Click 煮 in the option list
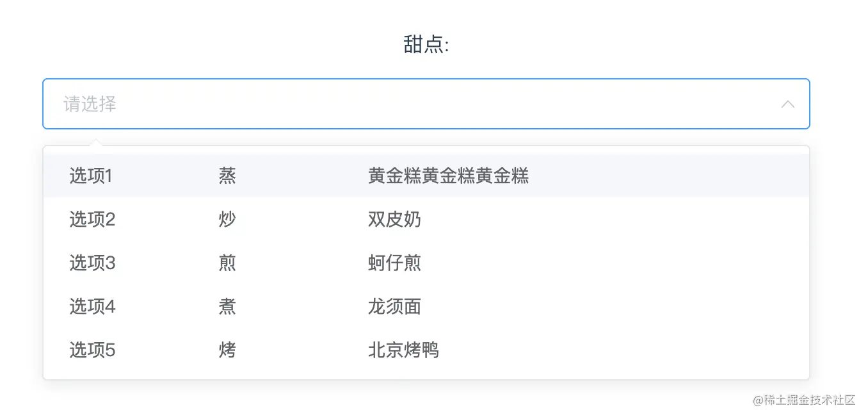Viewport: 868px width, 419px height. tap(227, 307)
